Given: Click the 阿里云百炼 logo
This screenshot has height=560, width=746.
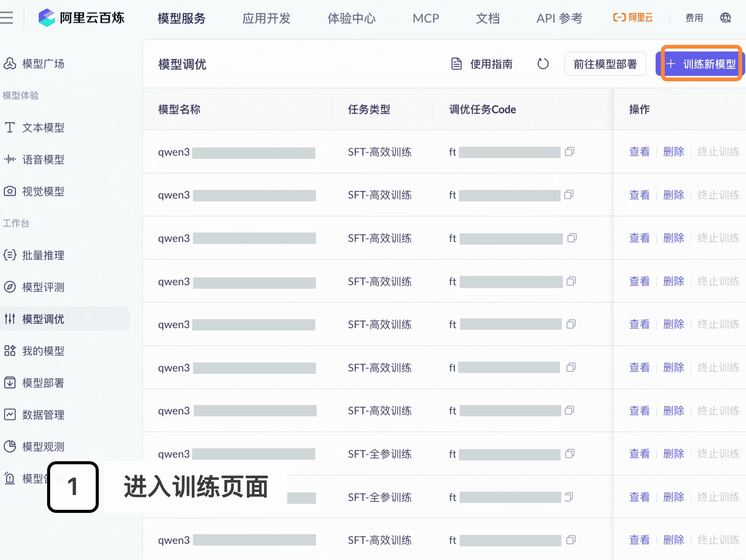Looking at the screenshot, I should click(x=82, y=18).
